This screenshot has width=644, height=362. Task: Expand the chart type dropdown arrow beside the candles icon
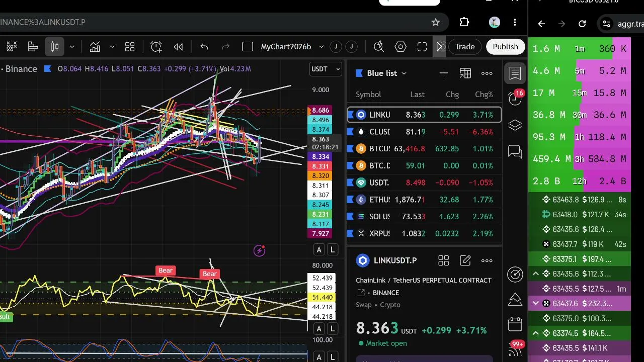pos(72,47)
